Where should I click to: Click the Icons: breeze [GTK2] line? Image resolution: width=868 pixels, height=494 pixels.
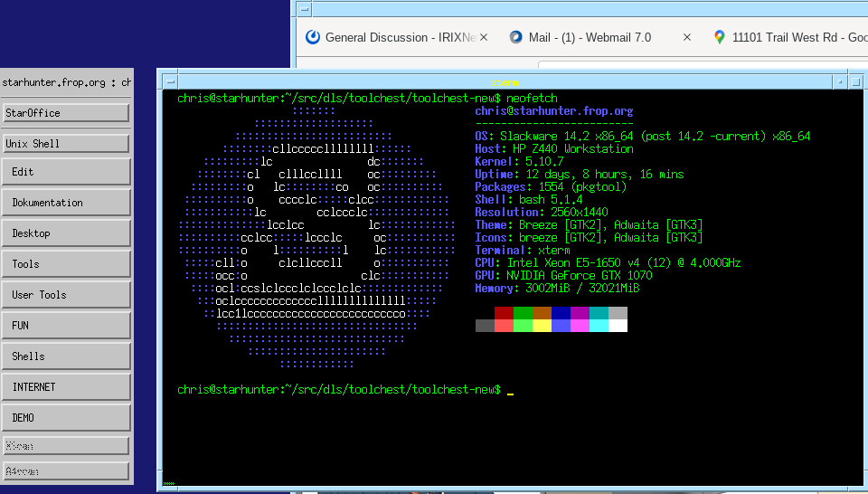[589, 238]
